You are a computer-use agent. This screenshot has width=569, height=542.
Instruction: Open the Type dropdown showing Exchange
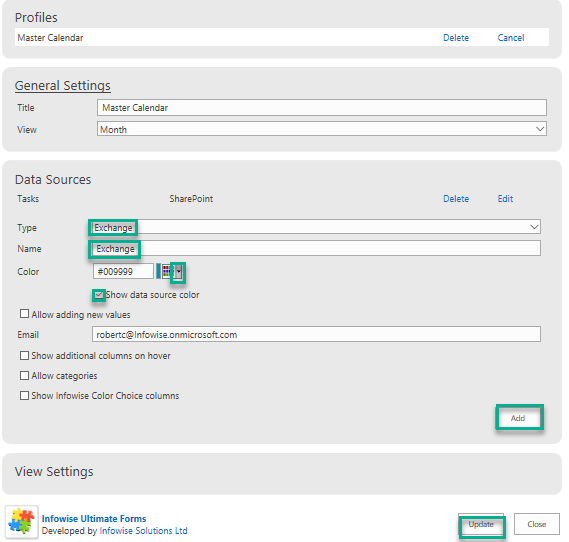point(315,227)
